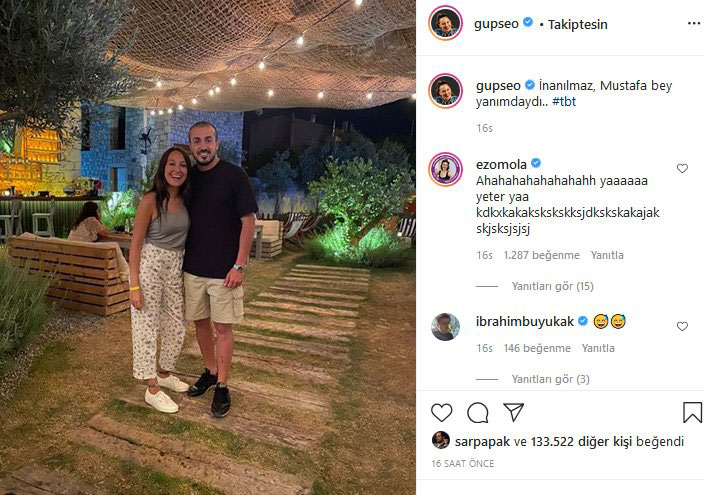This screenshot has height=495, width=705.
Task: Open the comment bubble icon
Action: tap(477, 412)
